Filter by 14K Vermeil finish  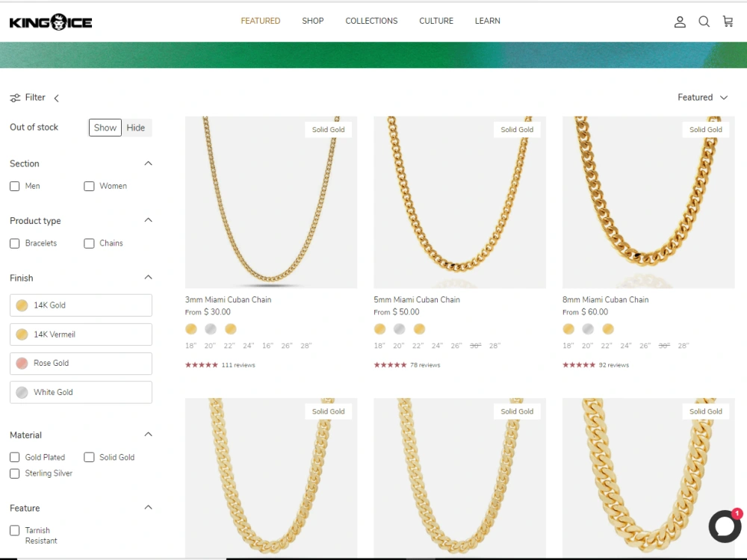click(x=81, y=335)
